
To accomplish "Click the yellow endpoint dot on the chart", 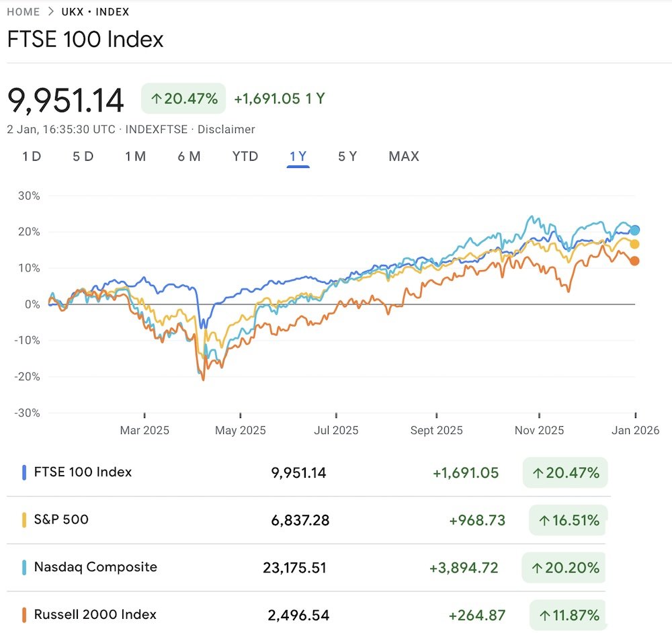I will click(x=634, y=245).
